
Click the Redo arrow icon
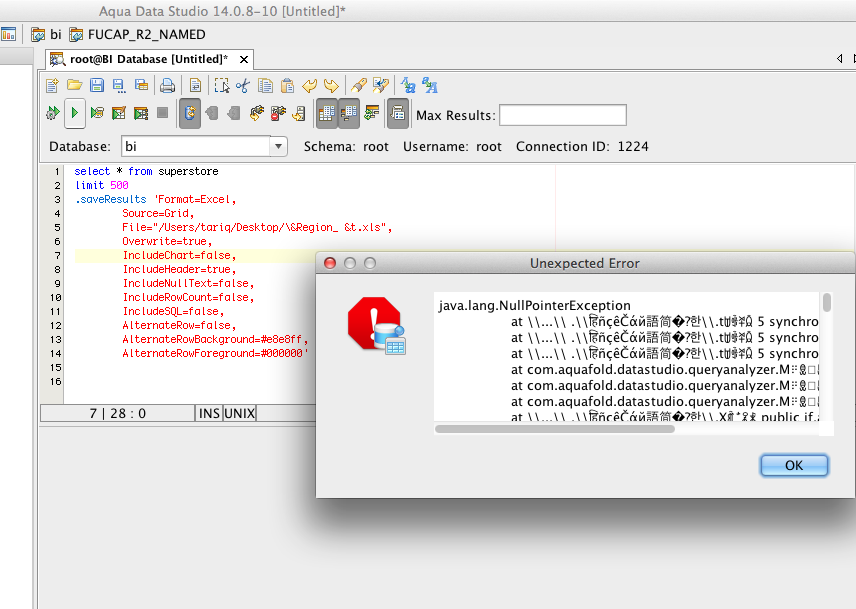tap(331, 85)
